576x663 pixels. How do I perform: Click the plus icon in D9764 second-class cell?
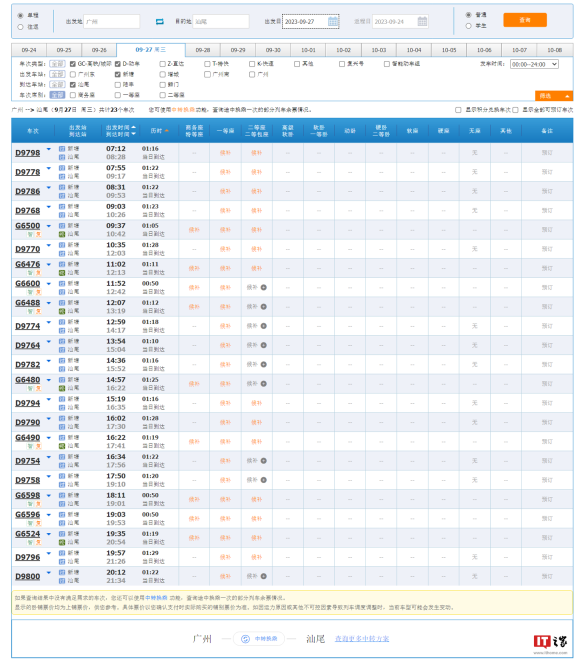click(x=263, y=345)
